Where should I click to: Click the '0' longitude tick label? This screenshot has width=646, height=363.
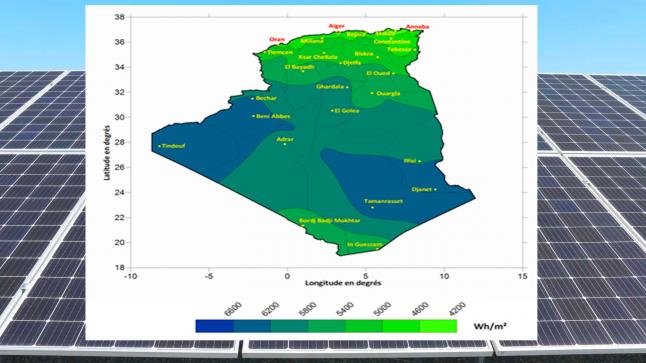pos(287,276)
